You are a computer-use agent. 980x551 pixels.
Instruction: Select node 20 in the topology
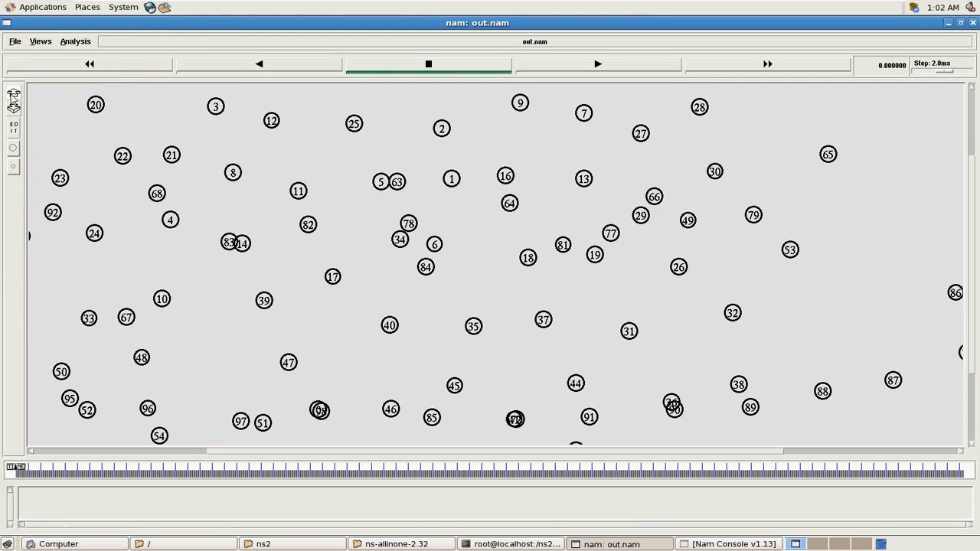pyautogui.click(x=95, y=105)
